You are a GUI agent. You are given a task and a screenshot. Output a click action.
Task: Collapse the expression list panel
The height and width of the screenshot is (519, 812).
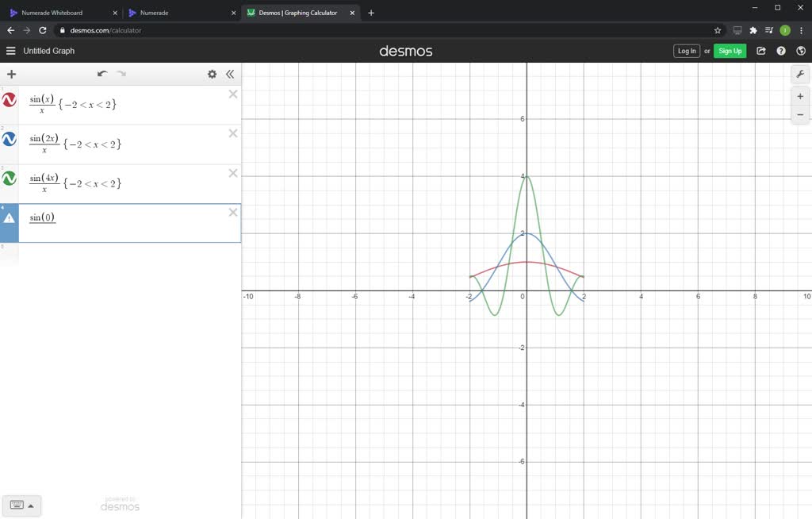pyautogui.click(x=230, y=74)
